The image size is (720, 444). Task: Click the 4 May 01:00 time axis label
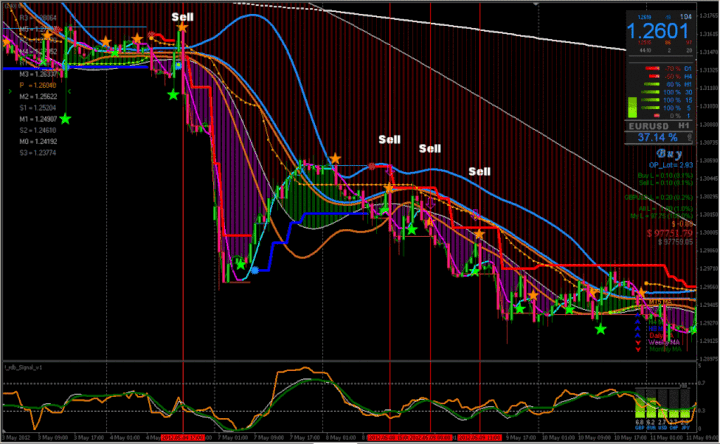tap(125, 438)
